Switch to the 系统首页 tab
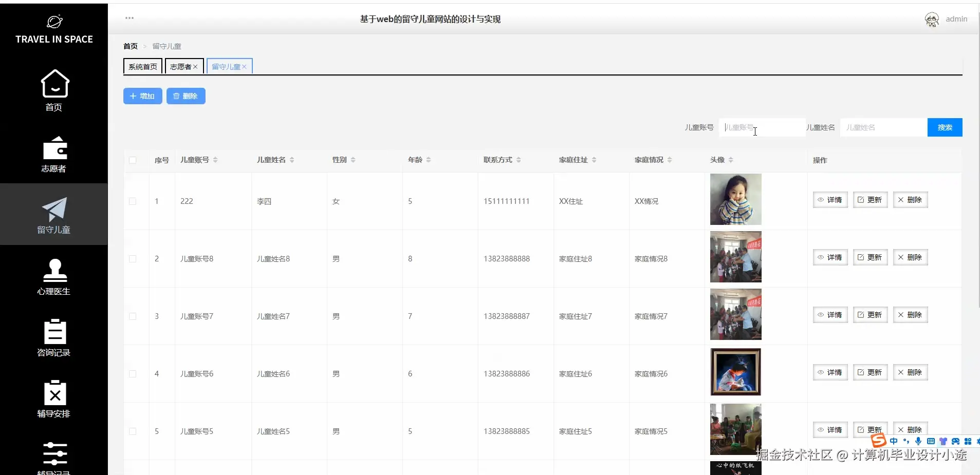Screen dimensions: 980x475 [x=143, y=67]
